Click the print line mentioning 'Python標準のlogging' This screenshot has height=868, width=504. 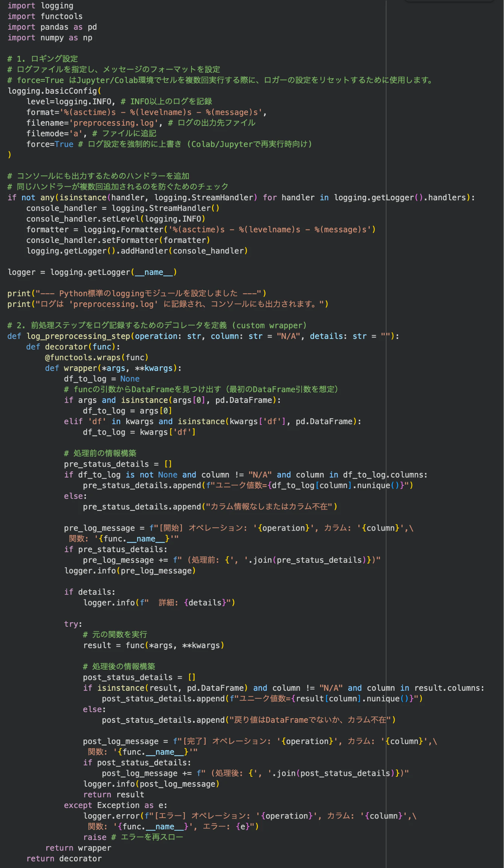[137, 293]
